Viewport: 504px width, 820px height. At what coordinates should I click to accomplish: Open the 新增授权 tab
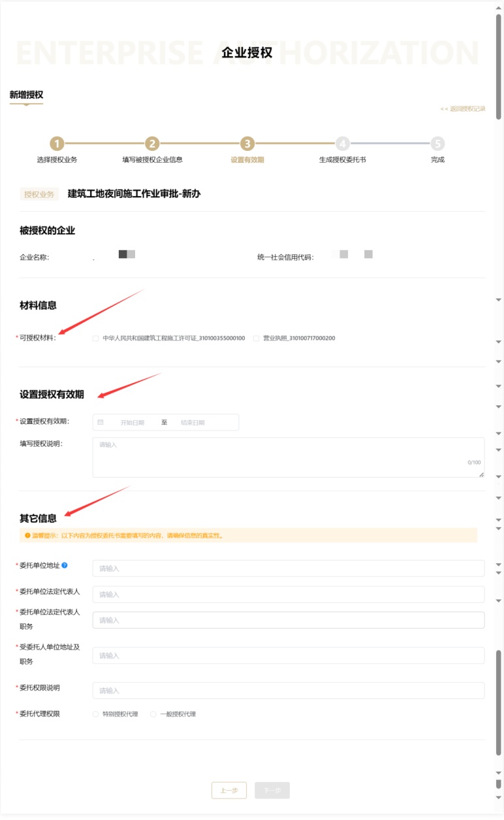pyautogui.click(x=26, y=95)
